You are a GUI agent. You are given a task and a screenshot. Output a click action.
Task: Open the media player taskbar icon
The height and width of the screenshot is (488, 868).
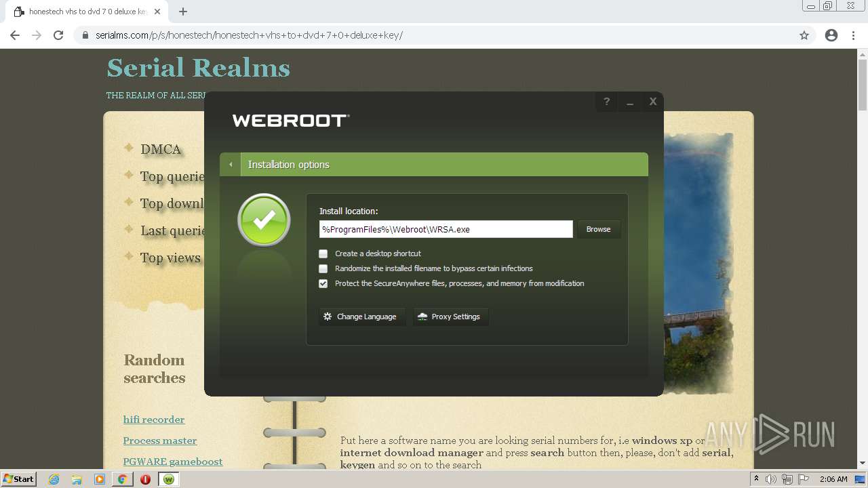click(100, 479)
